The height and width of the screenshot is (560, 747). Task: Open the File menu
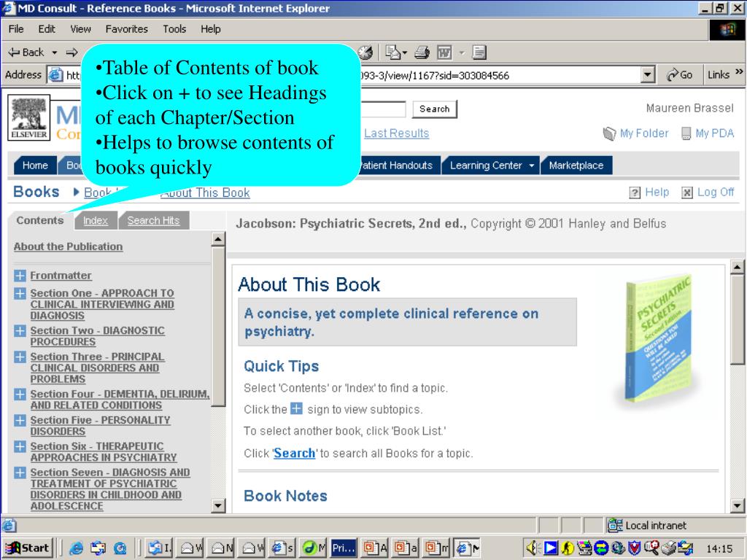[16, 29]
